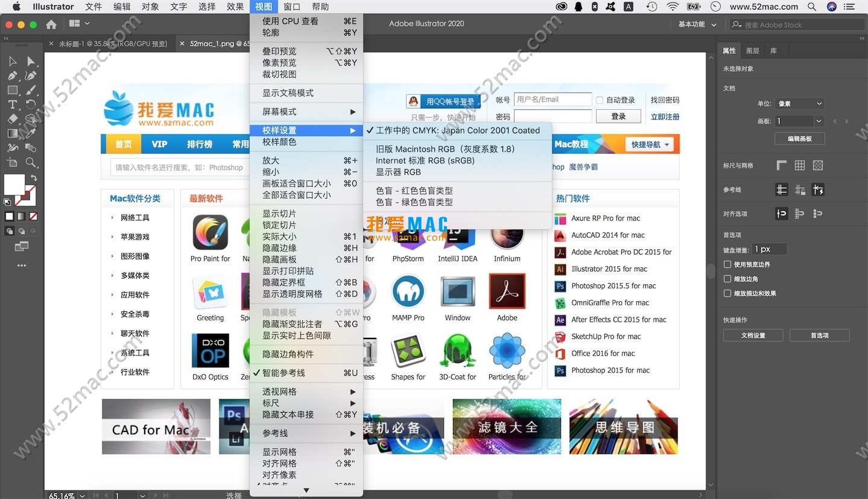
Task: Switch to the 图层 panel tab
Action: point(752,51)
